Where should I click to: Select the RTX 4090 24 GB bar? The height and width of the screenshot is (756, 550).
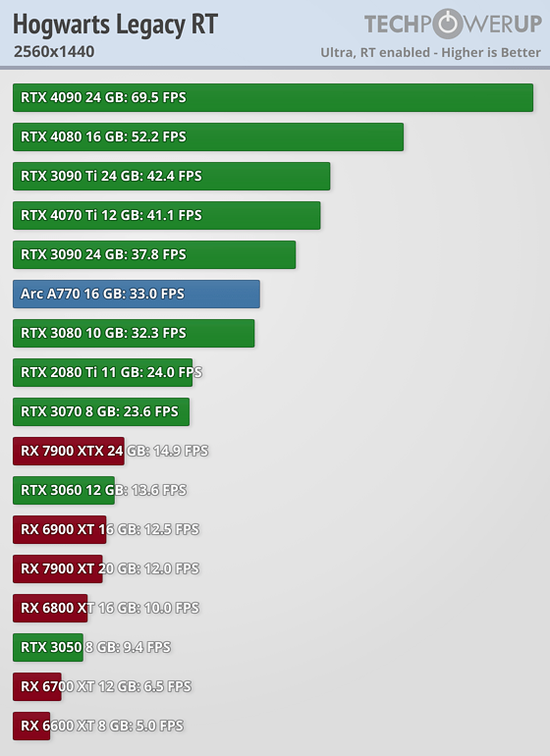(x=273, y=97)
